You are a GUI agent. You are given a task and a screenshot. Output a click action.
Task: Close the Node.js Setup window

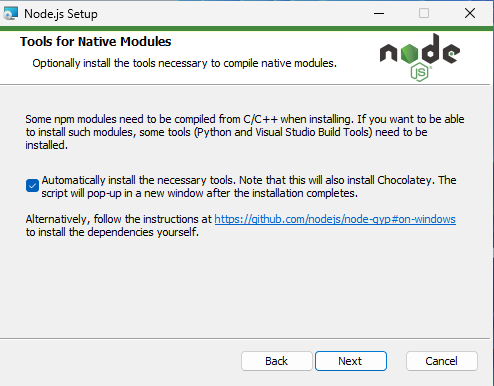[470, 13]
